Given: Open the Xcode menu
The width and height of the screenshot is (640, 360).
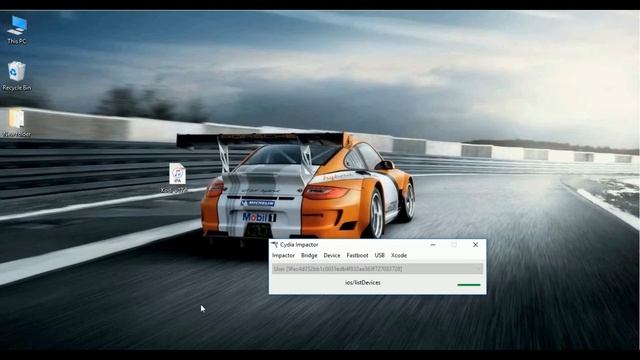Looking at the screenshot, I should click(399, 256).
